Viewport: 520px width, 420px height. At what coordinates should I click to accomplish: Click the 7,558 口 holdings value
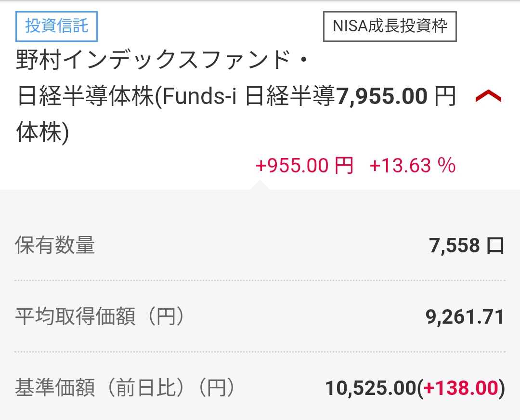click(466, 246)
